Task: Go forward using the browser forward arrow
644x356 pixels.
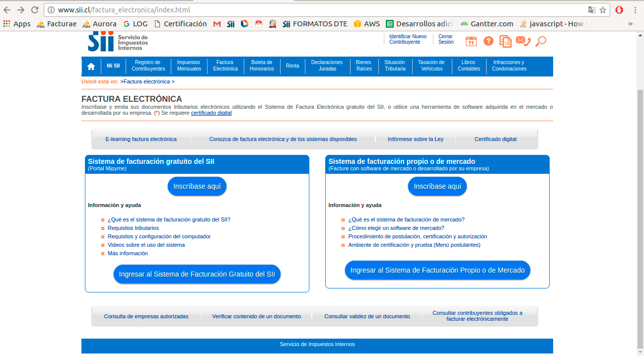Action: click(x=21, y=10)
